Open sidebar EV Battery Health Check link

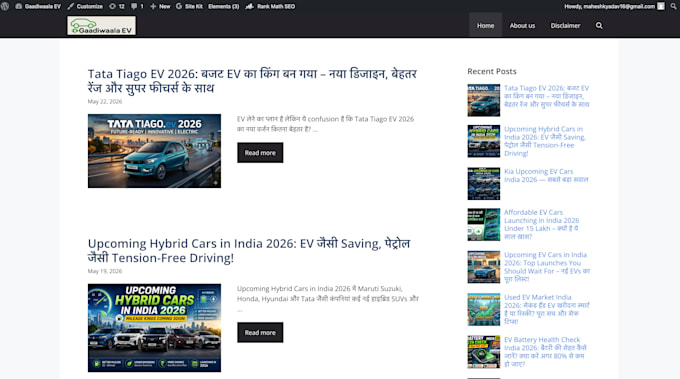click(545, 352)
